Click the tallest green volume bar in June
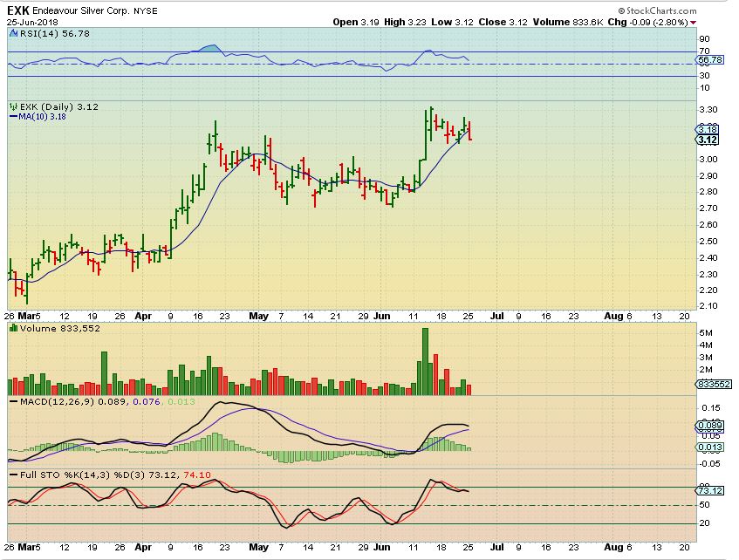 pos(426,361)
